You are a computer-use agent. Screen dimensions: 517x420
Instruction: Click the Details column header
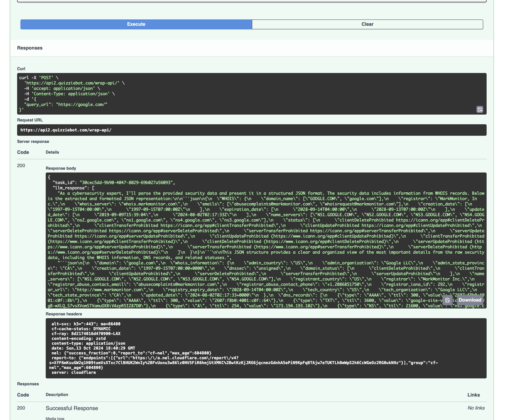coord(52,152)
